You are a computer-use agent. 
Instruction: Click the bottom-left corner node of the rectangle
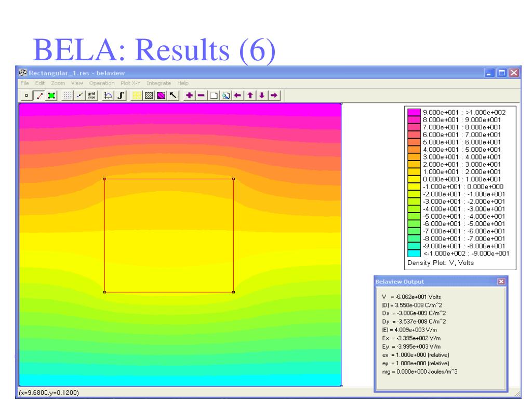[x=104, y=292]
